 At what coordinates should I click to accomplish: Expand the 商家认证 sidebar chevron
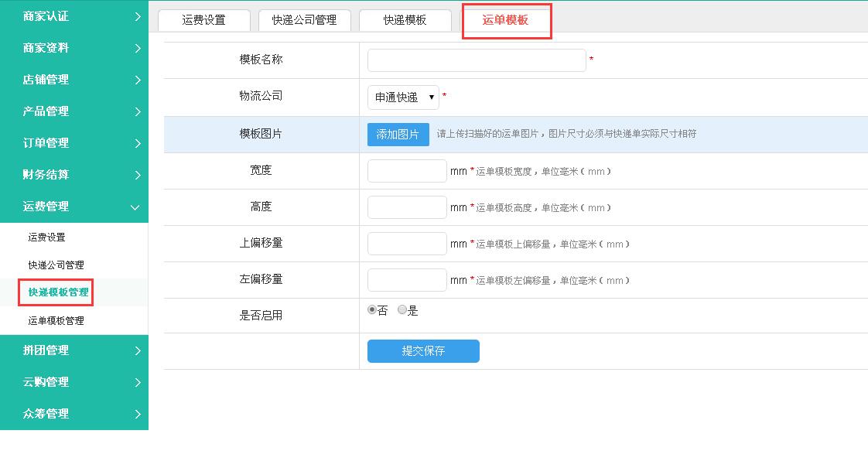(137, 16)
